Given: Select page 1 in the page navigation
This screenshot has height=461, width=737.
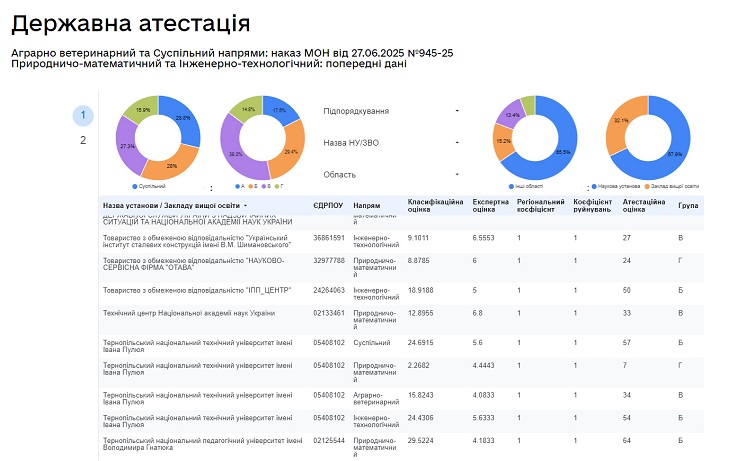Looking at the screenshot, I should click(83, 115).
